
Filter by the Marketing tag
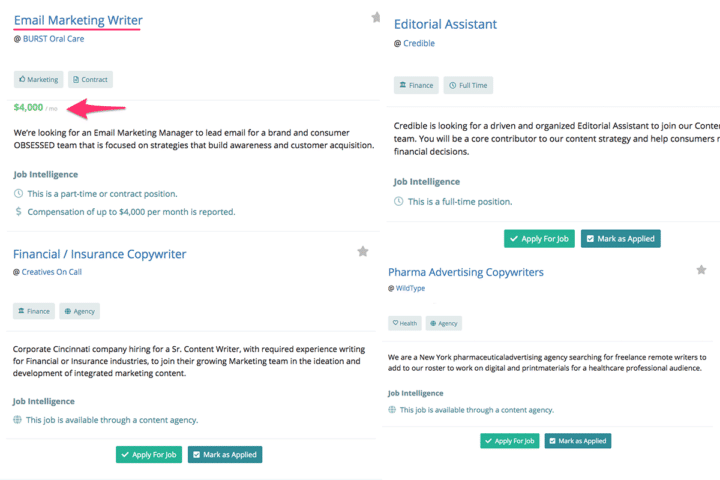(39, 79)
